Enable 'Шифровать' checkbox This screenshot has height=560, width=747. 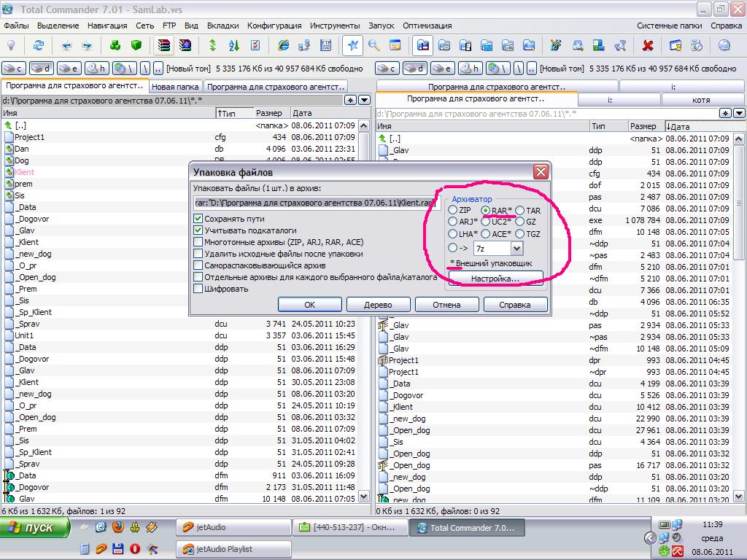[x=198, y=289]
